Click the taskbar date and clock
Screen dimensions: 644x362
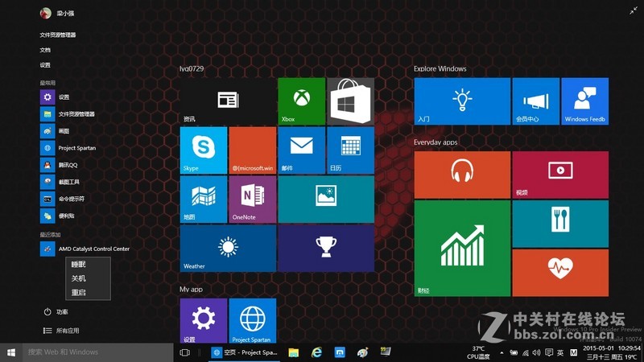(x=612, y=352)
